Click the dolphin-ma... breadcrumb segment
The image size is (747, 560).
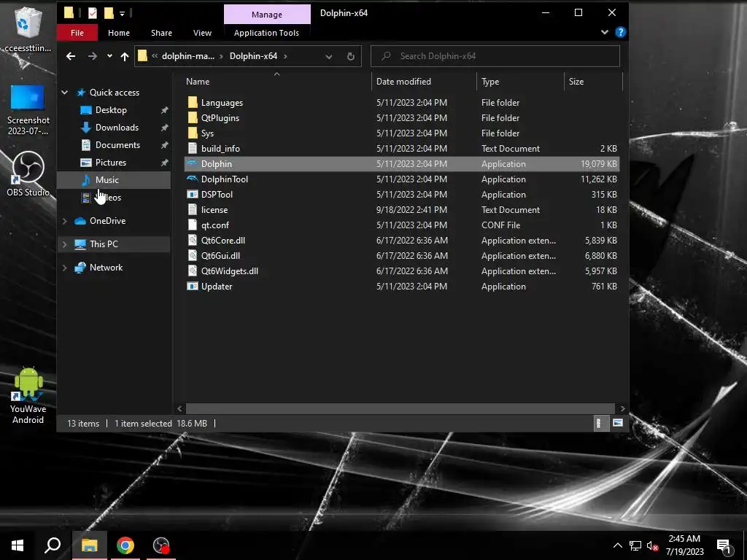(x=188, y=56)
